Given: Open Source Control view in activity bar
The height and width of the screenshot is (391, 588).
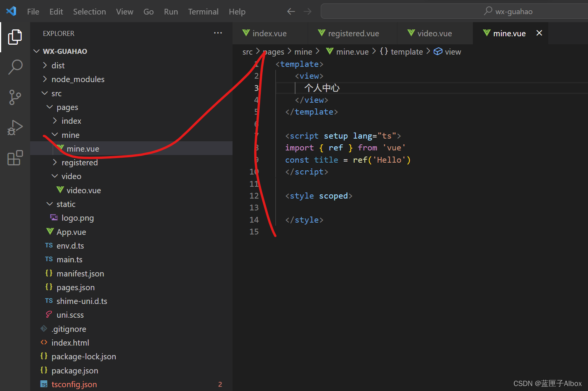Looking at the screenshot, I should pyautogui.click(x=15, y=97).
